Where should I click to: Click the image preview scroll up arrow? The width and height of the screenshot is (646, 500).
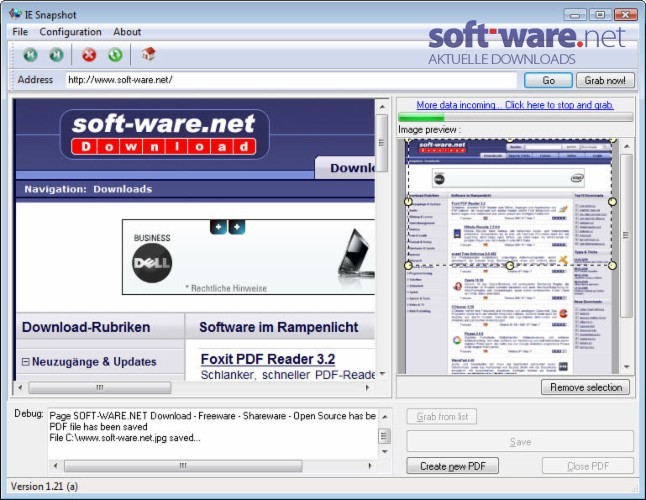pyautogui.click(x=626, y=146)
